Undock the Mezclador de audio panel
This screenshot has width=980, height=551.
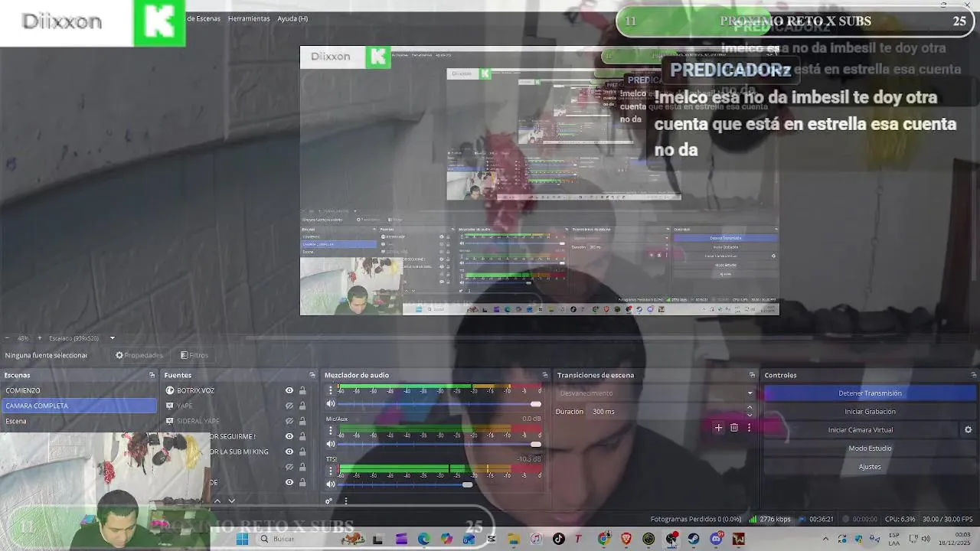[x=544, y=375]
